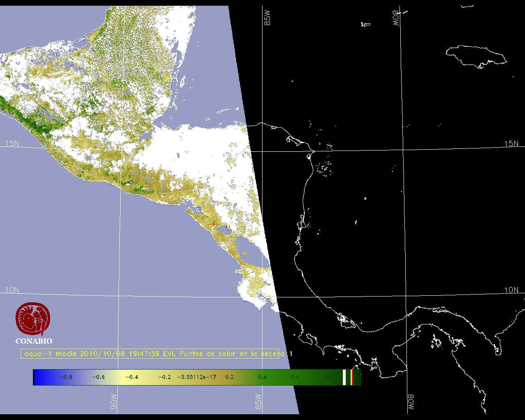The image size is (525, 420).
Task: Click the 85W label at the bottom
Action: 258,401
